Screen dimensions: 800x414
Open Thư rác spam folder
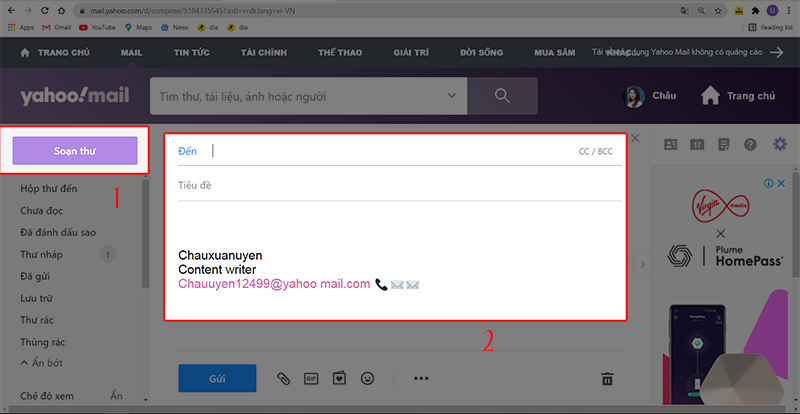point(37,321)
